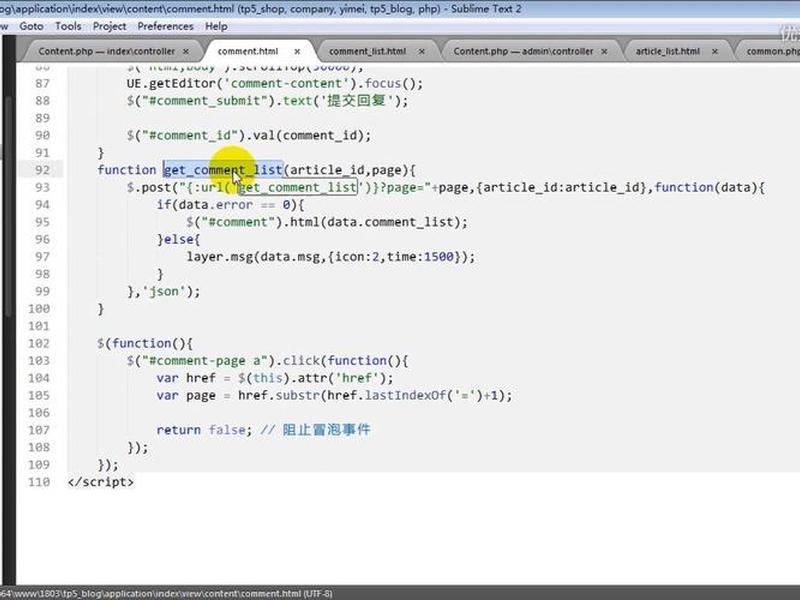
Task: Click closing </script> tag on line 110
Action: (101, 482)
